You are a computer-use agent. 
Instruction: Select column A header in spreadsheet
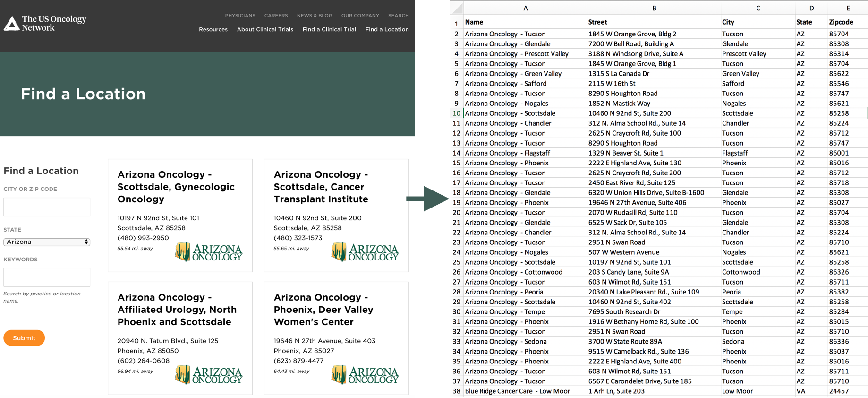(525, 8)
